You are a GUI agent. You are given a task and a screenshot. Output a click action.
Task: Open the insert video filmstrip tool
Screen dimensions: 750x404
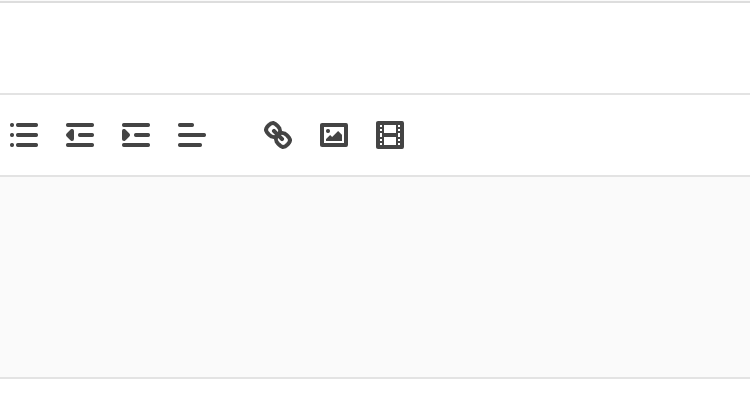coord(390,135)
